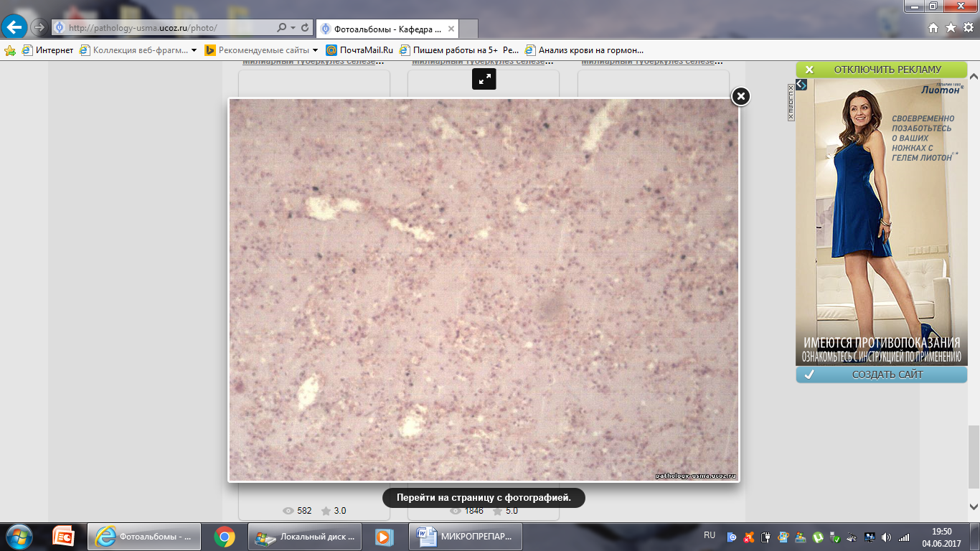Close the photo lightbox with X button
Image resolution: width=980 pixels, height=551 pixels.
pyautogui.click(x=741, y=96)
